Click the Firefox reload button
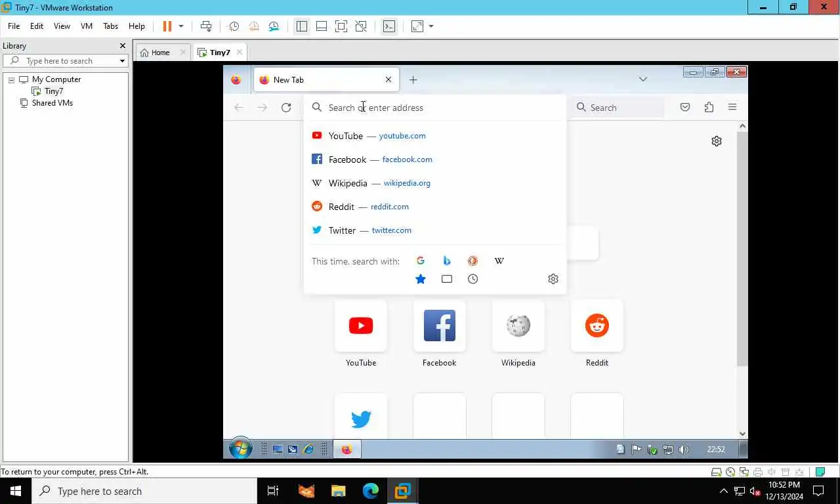840x504 pixels. (x=286, y=108)
